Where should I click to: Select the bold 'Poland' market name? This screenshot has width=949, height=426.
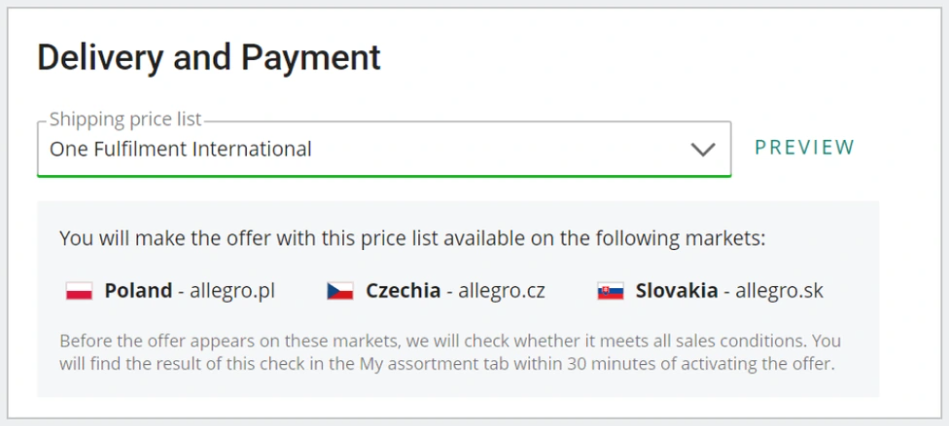click(x=138, y=291)
